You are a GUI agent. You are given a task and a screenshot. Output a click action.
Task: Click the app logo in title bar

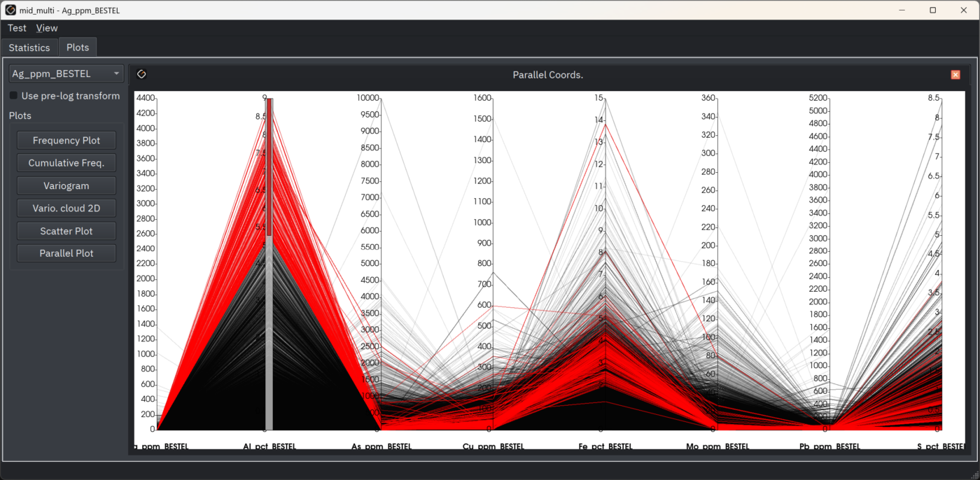tap(10, 10)
